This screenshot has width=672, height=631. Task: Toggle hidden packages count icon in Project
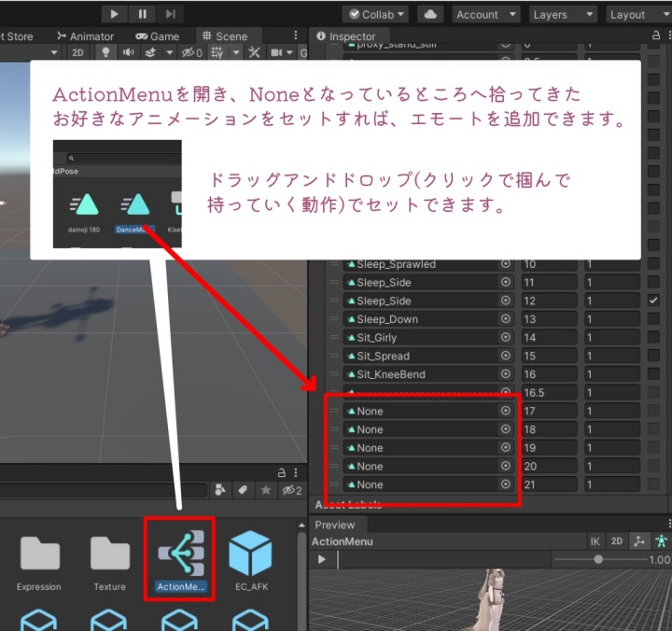click(292, 490)
